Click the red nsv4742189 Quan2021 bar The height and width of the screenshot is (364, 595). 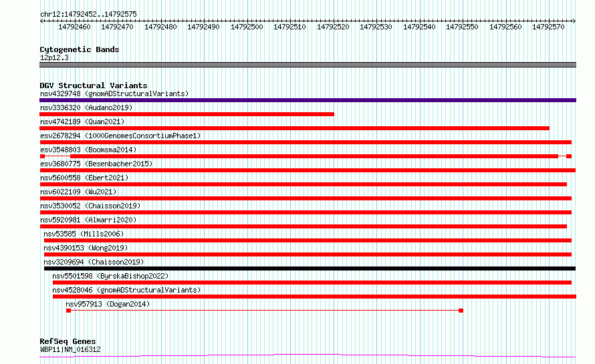(294, 128)
